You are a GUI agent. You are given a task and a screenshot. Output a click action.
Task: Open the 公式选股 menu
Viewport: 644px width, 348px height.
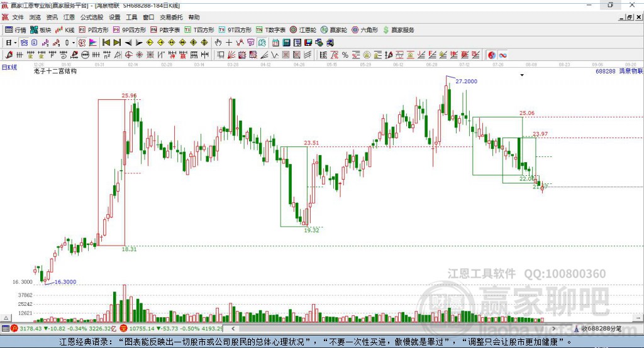[x=92, y=17]
